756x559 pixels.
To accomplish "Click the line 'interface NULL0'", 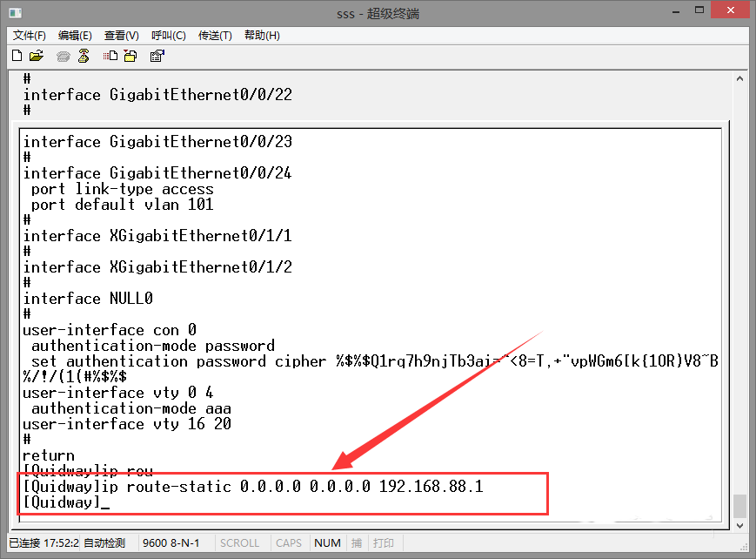I will (88, 299).
